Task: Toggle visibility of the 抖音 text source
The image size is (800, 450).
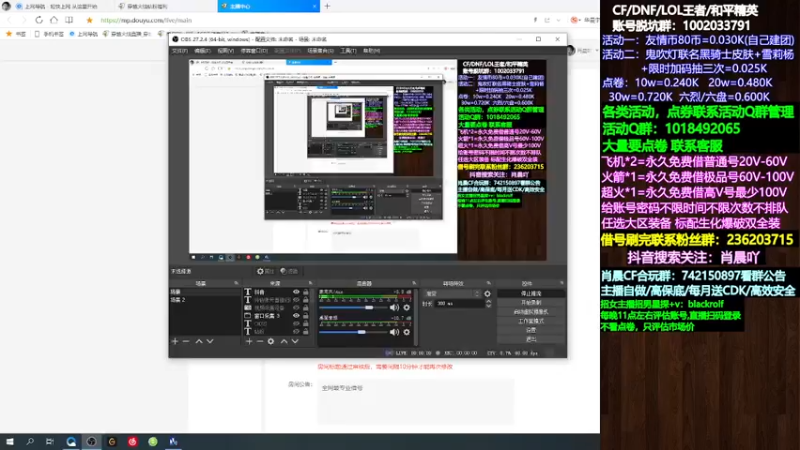Action: pyautogui.click(x=296, y=292)
